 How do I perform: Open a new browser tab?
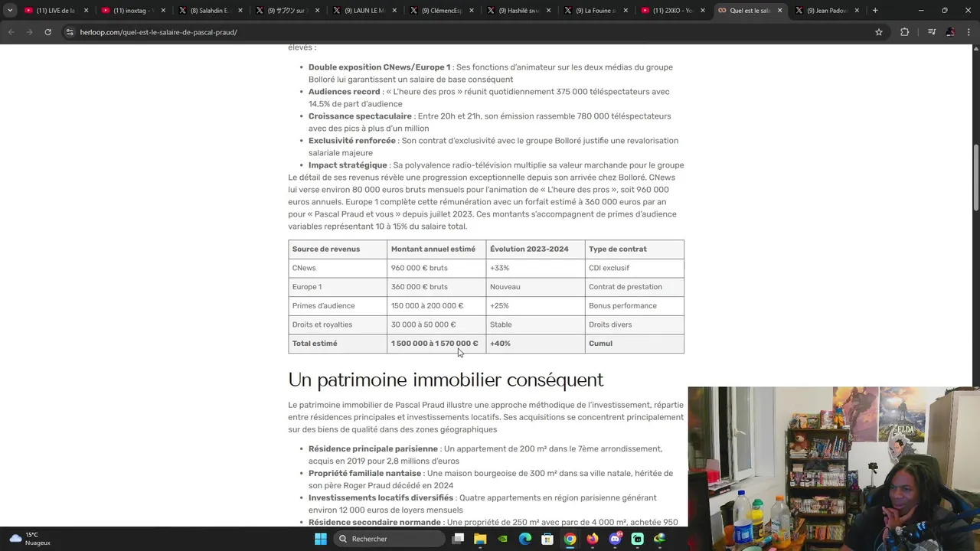875,11
